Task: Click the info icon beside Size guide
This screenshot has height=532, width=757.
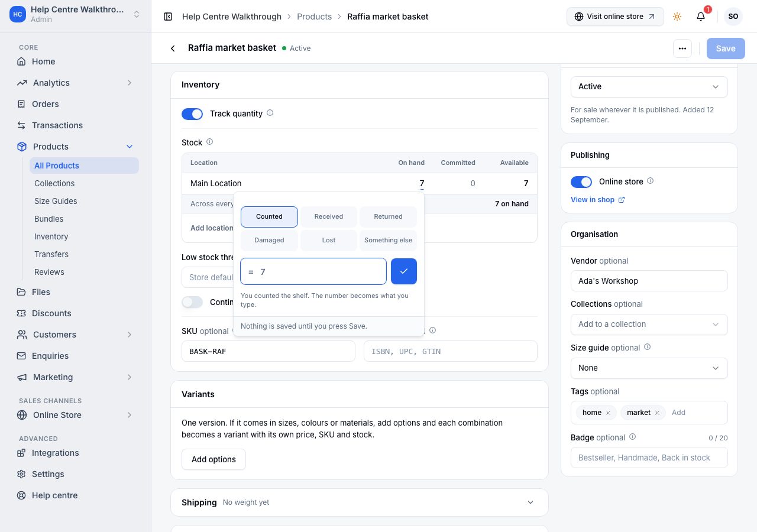Action: (x=647, y=347)
